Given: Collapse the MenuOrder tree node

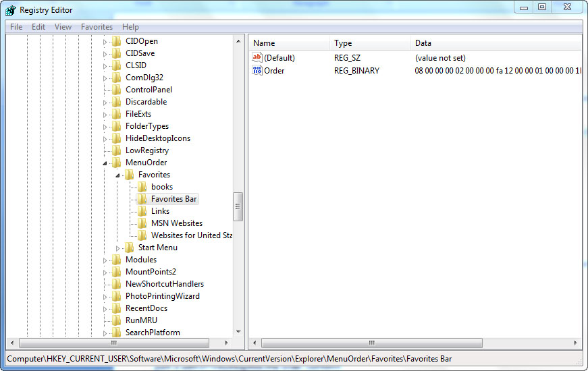Looking at the screenshot, I should pos(105,163).
